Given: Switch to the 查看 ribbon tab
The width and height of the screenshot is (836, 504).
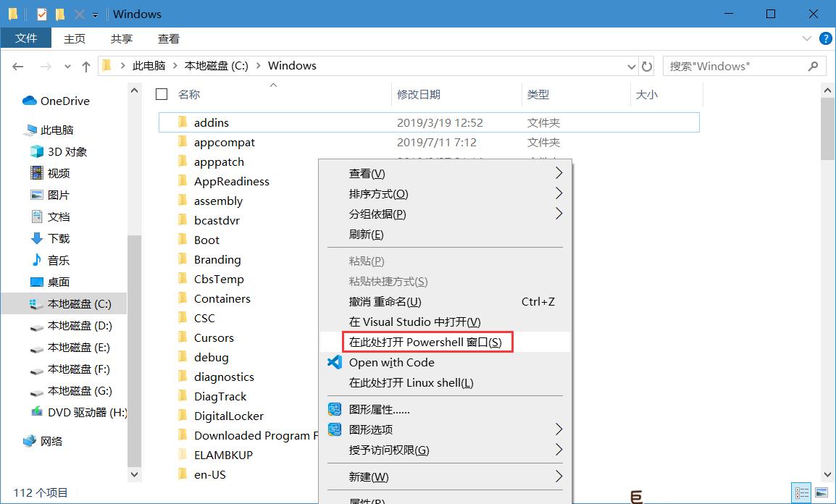Looking at the screenshot, I should (168, 38).
